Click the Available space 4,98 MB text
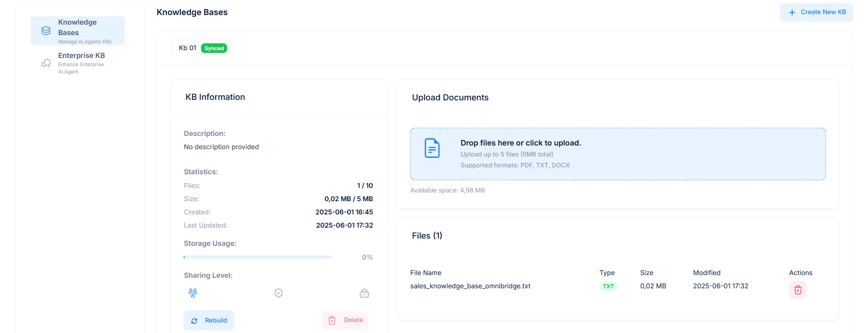This screenshot has width=868, height=333. click(447, 190)
